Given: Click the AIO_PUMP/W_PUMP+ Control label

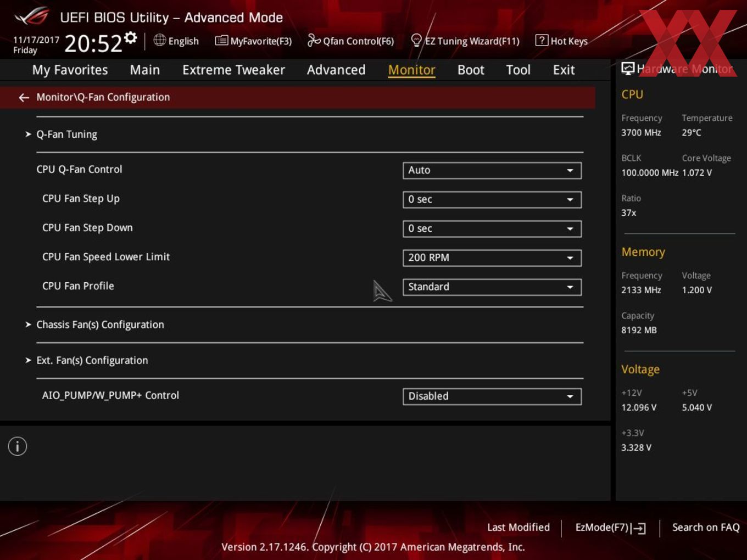Looking at the screenshot, I should pyautogui.click(x=110, y=395).
